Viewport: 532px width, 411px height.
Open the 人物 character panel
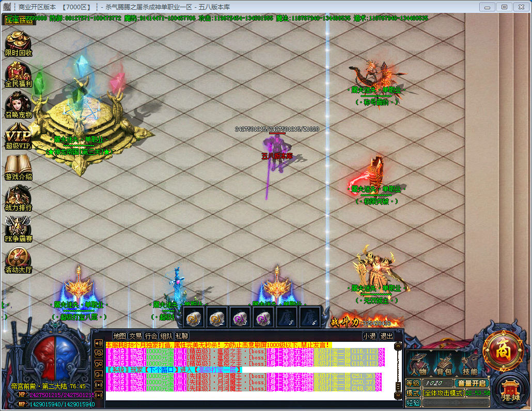pos(420,365)
